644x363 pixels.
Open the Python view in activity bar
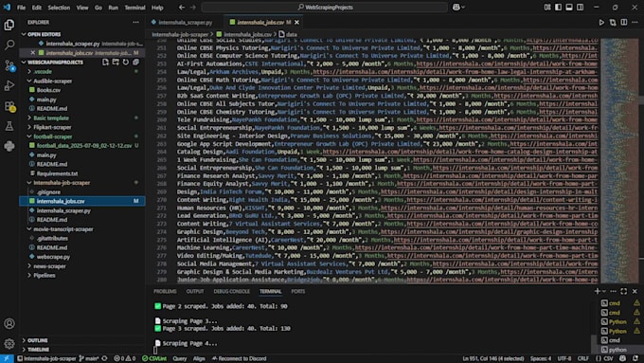click(x=9, y=146)
